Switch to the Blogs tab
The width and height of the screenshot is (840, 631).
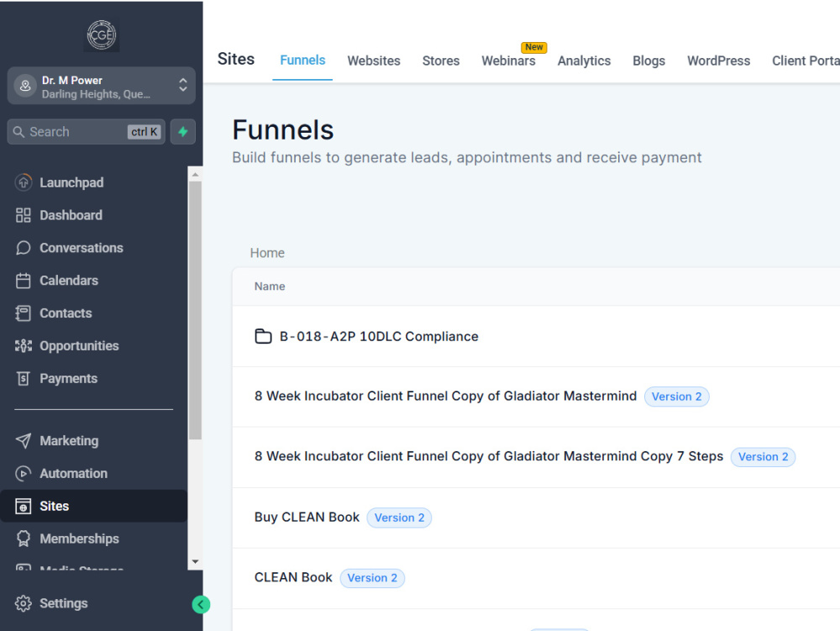click(648, 60)
